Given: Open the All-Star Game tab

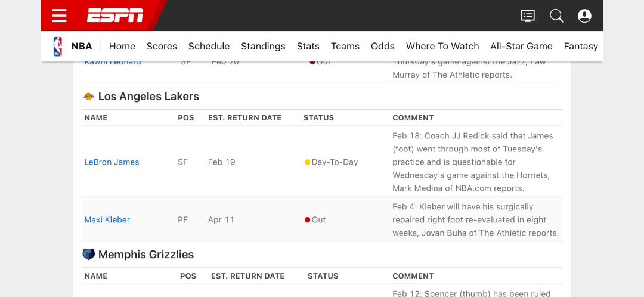Looking at the screenshot, I should pyautogui.click(x=522, y=47).
